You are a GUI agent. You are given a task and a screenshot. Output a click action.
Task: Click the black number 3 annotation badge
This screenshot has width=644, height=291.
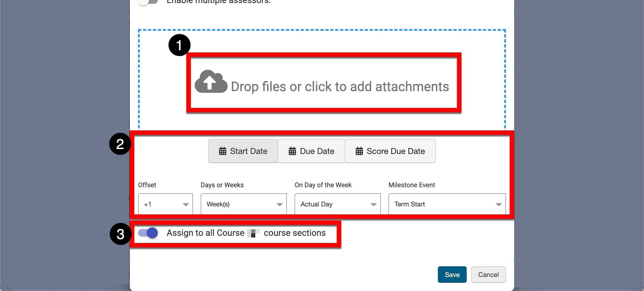pyautogui.click(x=121, y=234)
